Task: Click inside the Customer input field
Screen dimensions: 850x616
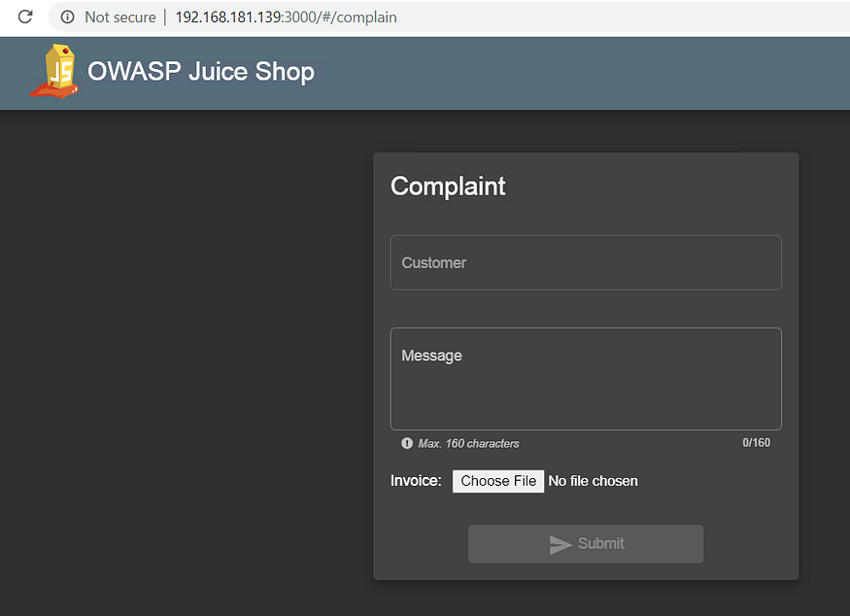Action: click(586, 262)
